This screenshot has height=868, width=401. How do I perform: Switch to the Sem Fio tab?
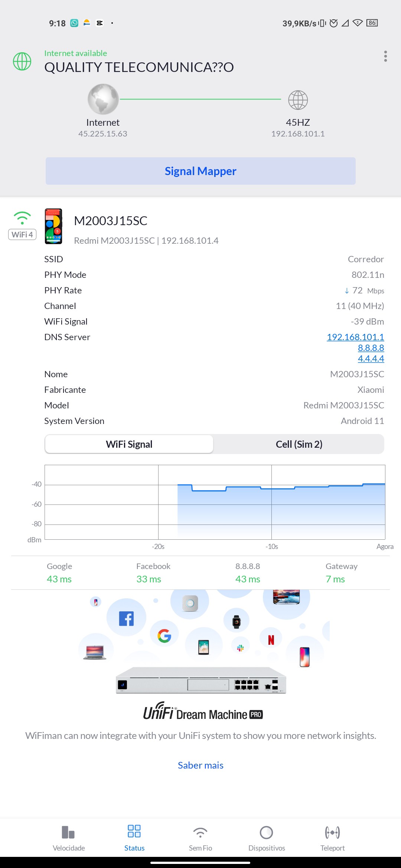[x=200, y=838]
